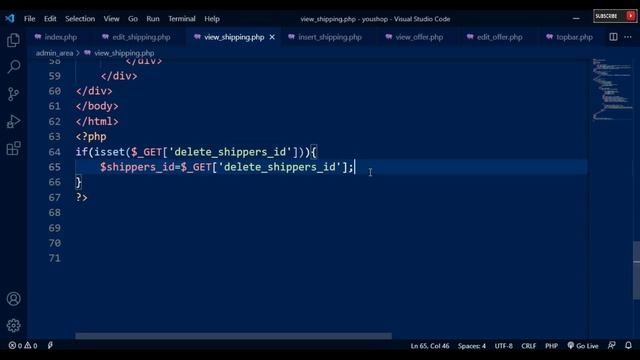Viewport: 640px width, 360px height.
Task: Show errors and warnings in status bar
Action: [x=23, y=346]
